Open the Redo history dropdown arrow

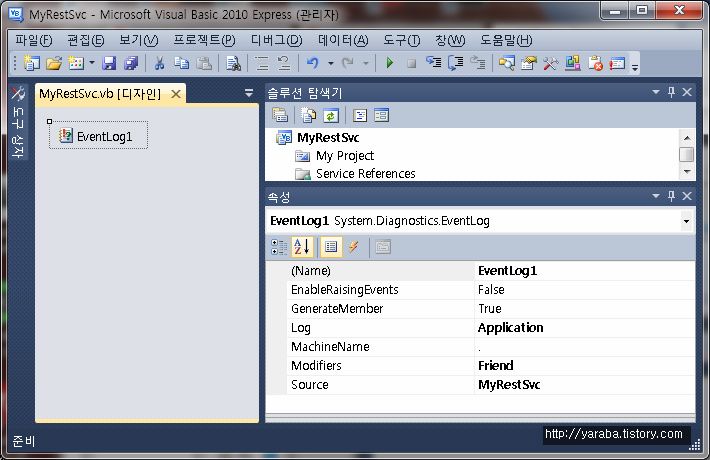coord(366,63)
